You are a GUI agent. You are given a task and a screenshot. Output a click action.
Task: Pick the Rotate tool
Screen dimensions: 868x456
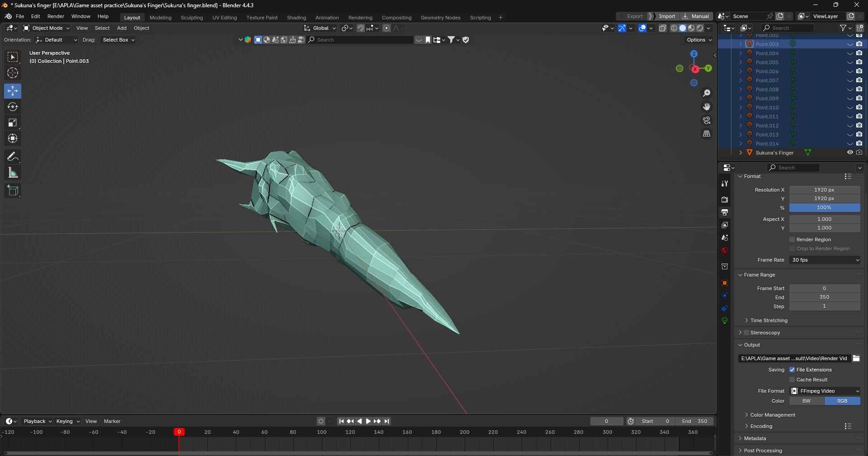(x=13, y=107)
